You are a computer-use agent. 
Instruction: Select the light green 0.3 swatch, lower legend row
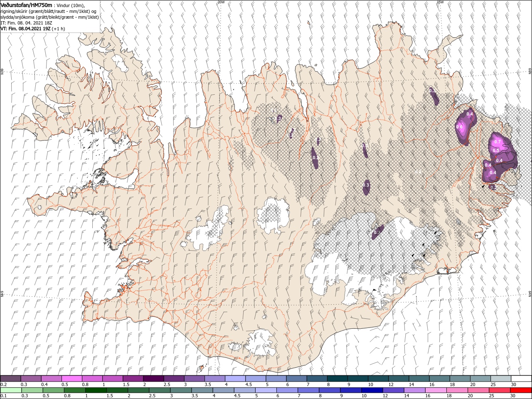point(32,390)
